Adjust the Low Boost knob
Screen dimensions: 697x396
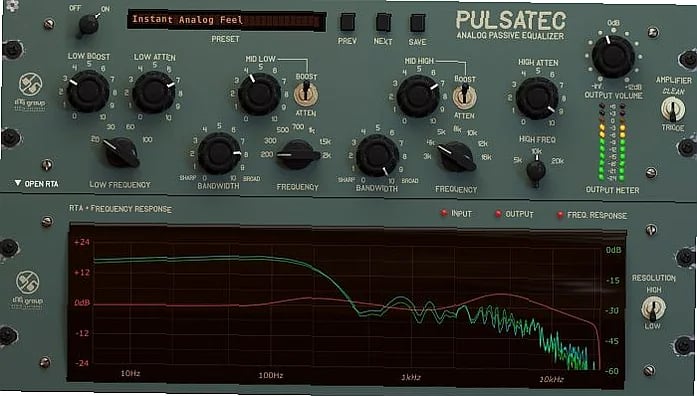pos(88,91)
